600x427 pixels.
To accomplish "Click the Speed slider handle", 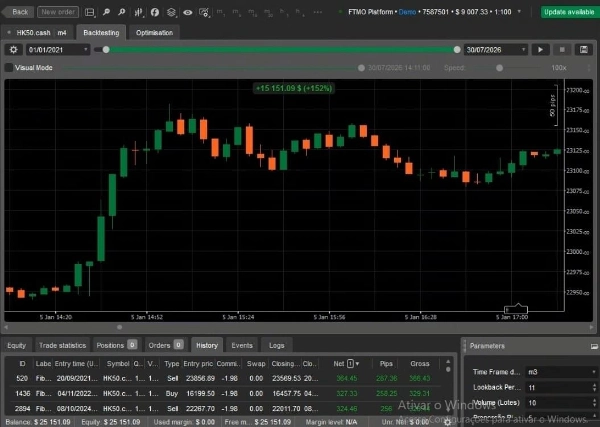I will coord(499,68).
